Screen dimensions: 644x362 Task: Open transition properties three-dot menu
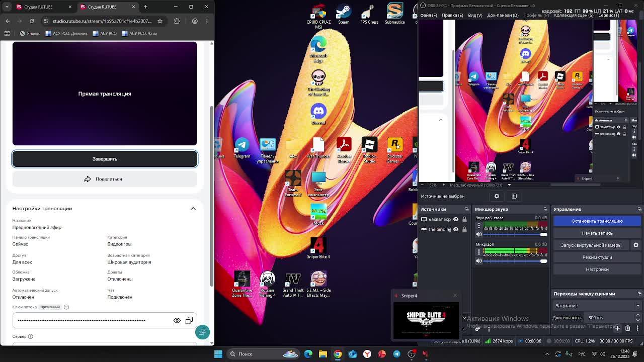pyautogui.click(x=637, y=328)
